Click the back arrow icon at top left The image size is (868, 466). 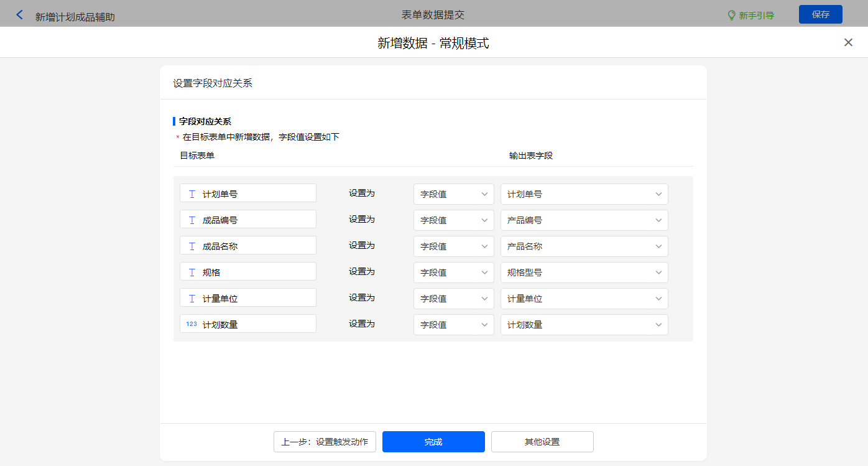tap(19, 15)
